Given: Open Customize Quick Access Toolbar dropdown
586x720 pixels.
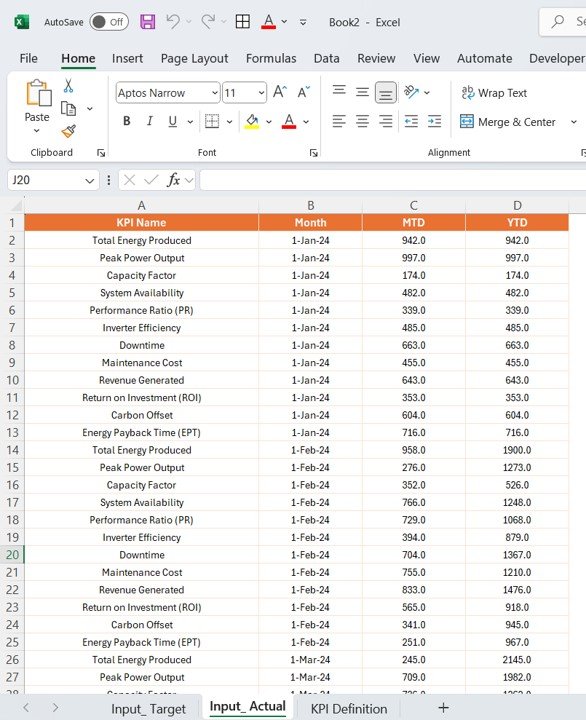Looking at the screenshot, I should pyautogui.click(x=303, y=22).
